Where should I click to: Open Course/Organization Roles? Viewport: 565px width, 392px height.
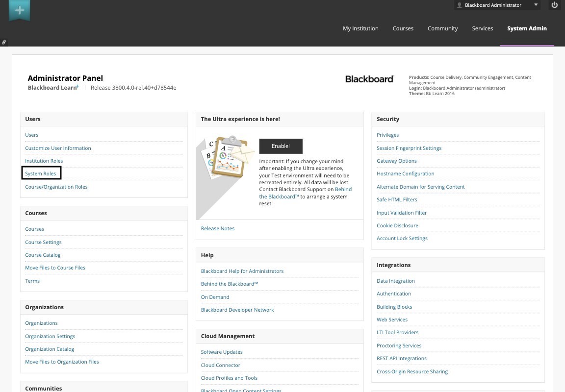click(x=56, y=187)
